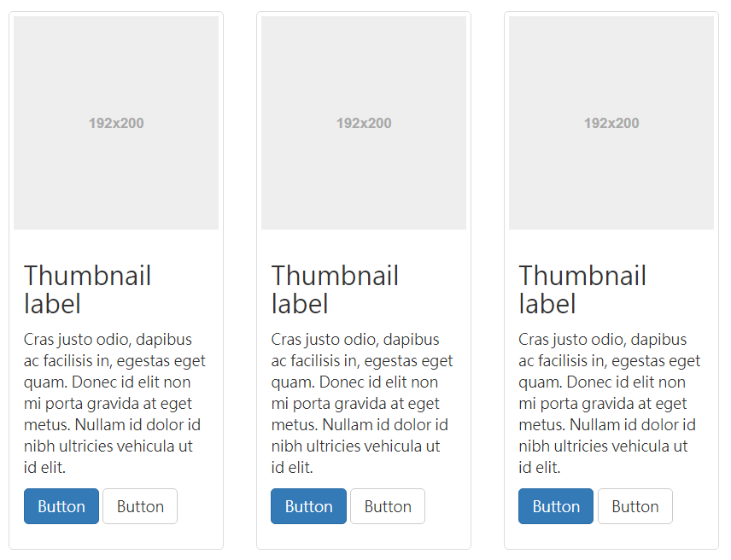Image resolution: width=731 pixels, height=560 pixels.
Task: Select the blue Button in the third card
Action: pyautogui.click(x=556, y=506)
